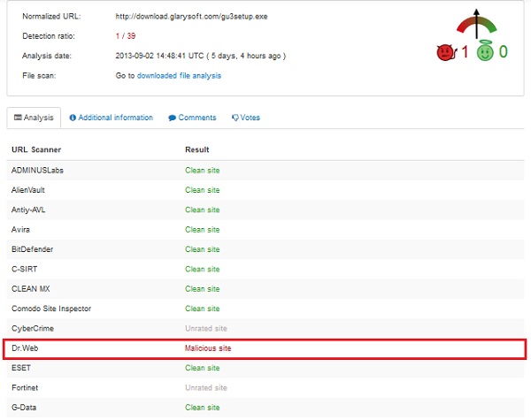Click Fortinet's Unrated site result
531x420 pixels.
206,387
